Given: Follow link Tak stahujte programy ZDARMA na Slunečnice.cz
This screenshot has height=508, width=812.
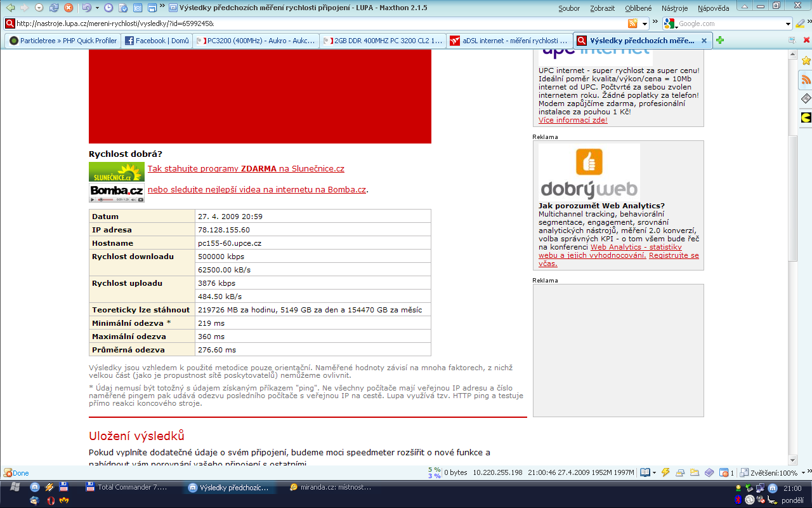Looking at the screenshot, I should coord(246,169).
